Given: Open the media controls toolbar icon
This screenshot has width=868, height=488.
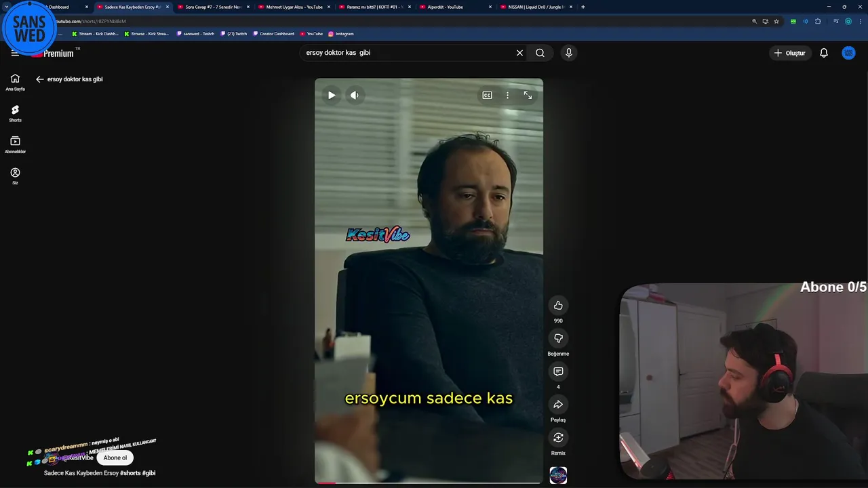Looking at the screenshot, I should 836,21.
